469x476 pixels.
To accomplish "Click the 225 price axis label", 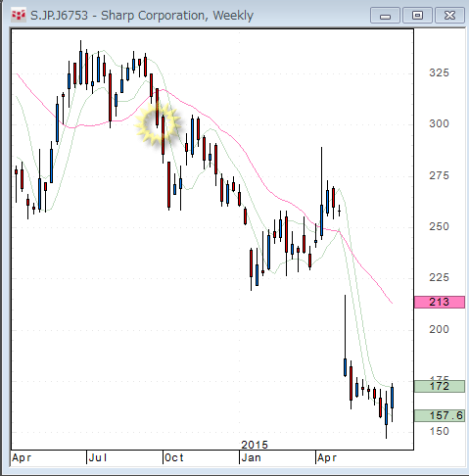I will click(x=439, y=277).
